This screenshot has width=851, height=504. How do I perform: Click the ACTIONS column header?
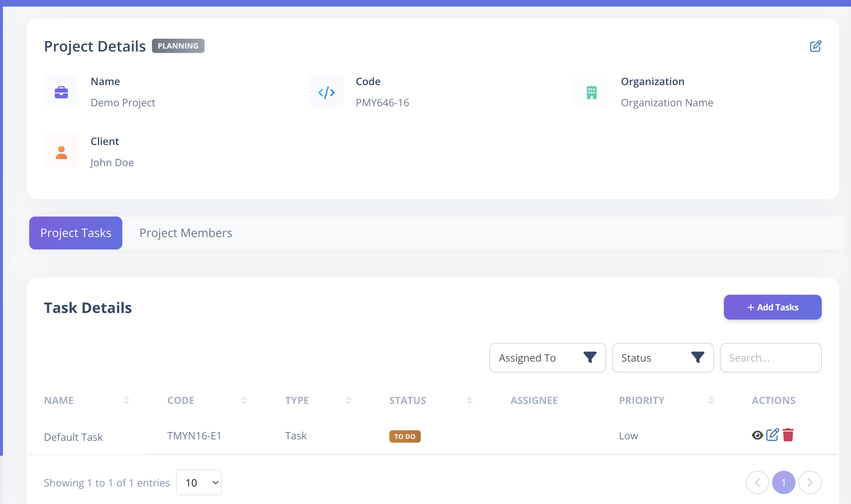point(773,400)
